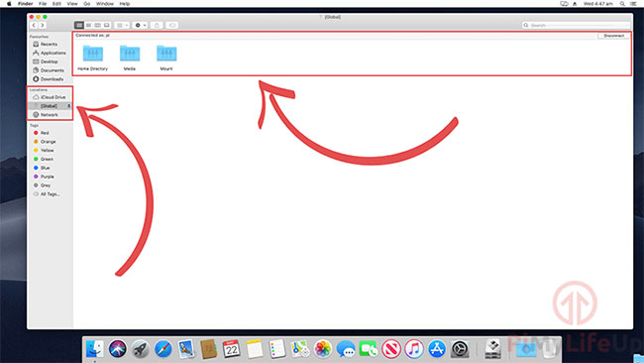Open the Mount shared folder
The height and width of the screenshot is (363, 644).
coord(166,58)
